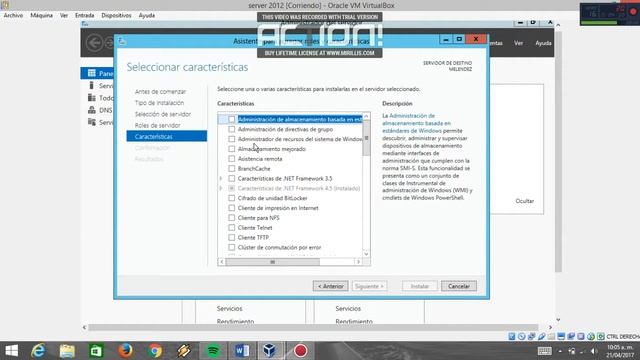
Task: Click the Server Manager back arrow
Action: point(95,43)
